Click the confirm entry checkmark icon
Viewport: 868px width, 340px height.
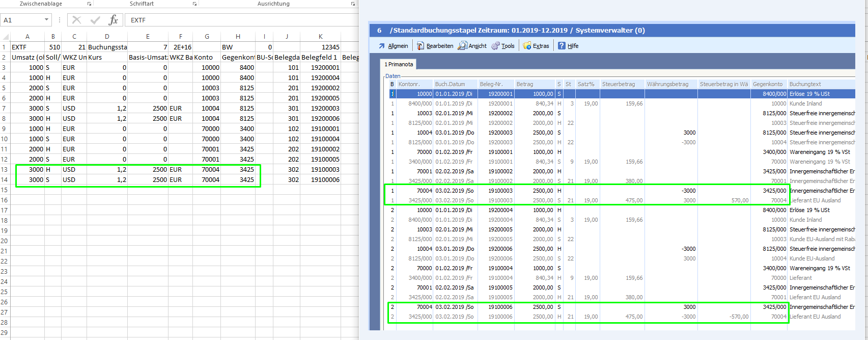point(95,20)
